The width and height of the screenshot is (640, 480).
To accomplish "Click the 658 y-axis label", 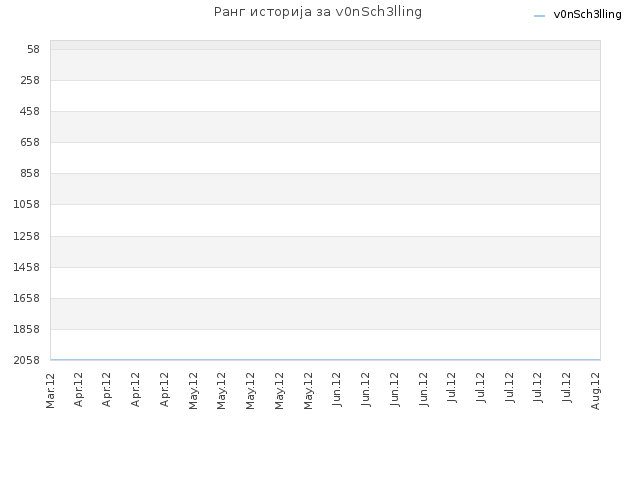I will [x=30, y=142].
